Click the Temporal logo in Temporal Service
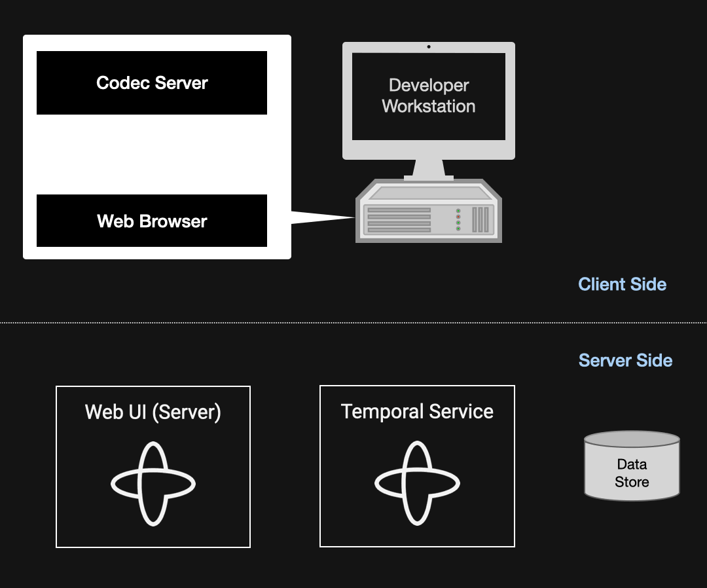 coord(417,483)
